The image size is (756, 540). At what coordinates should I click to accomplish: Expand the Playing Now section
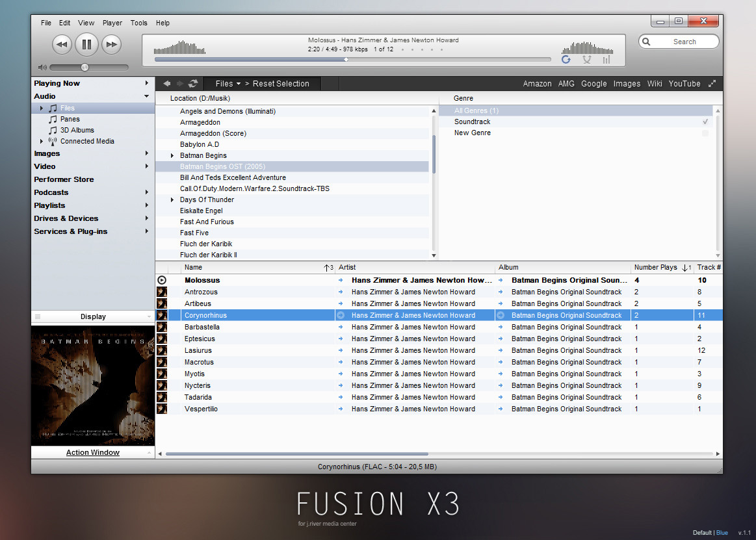[146, 83]
